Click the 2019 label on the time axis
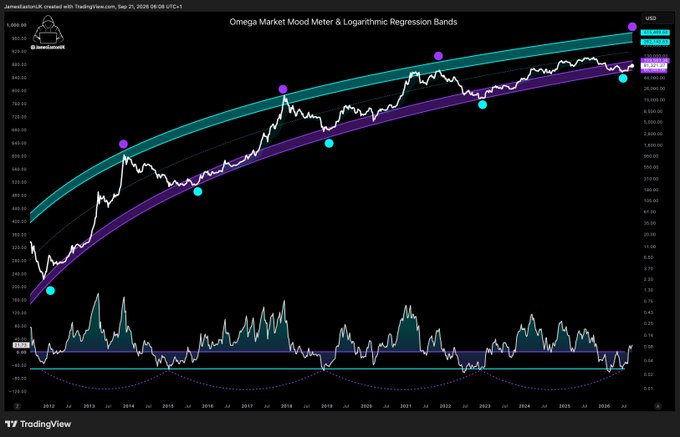This screenshot has width=680, height=437. coord(327,406)
